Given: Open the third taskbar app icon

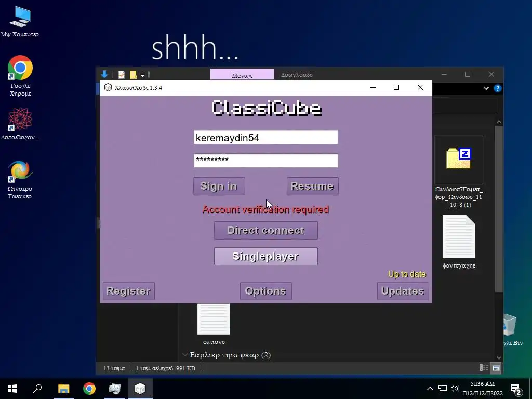Looking at the screenshot, I should [115, 389].
